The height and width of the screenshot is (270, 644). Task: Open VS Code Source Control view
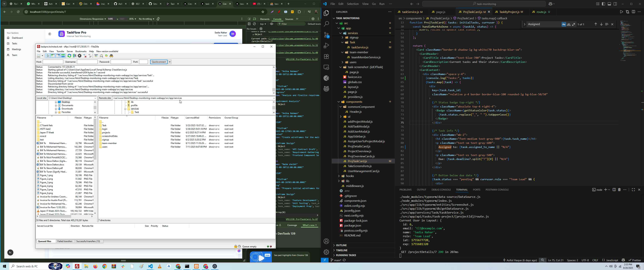(326, 35)
